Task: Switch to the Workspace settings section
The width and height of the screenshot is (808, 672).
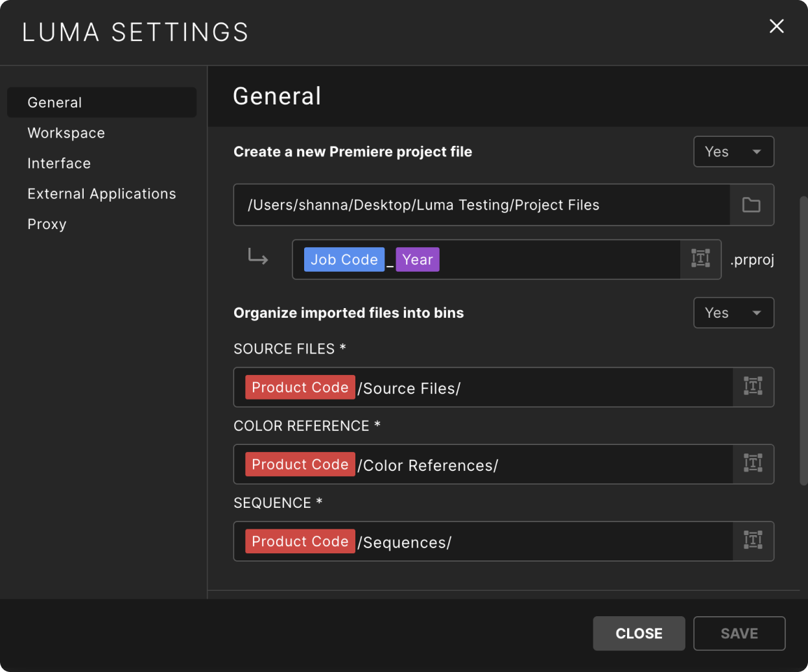Action: point(66,132)
